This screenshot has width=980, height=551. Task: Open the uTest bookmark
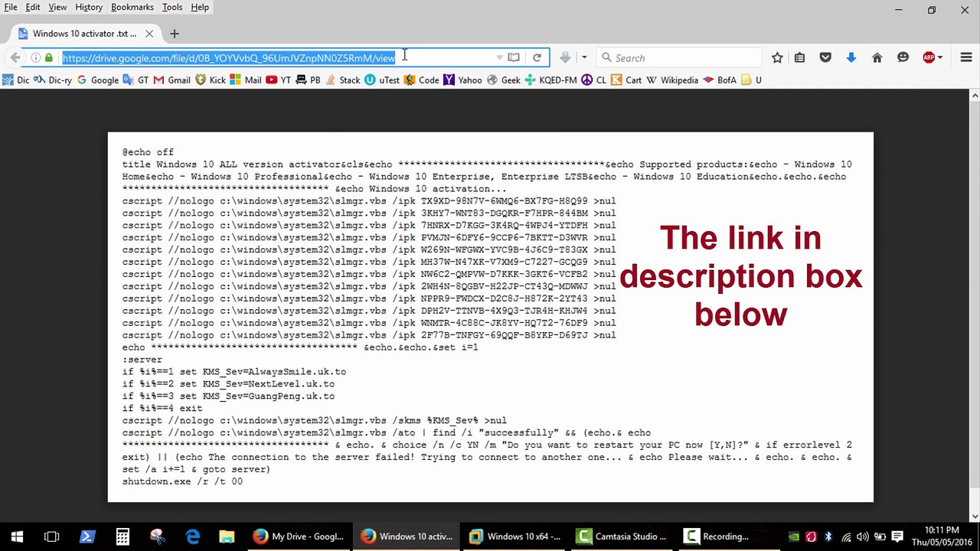[382, 80]
